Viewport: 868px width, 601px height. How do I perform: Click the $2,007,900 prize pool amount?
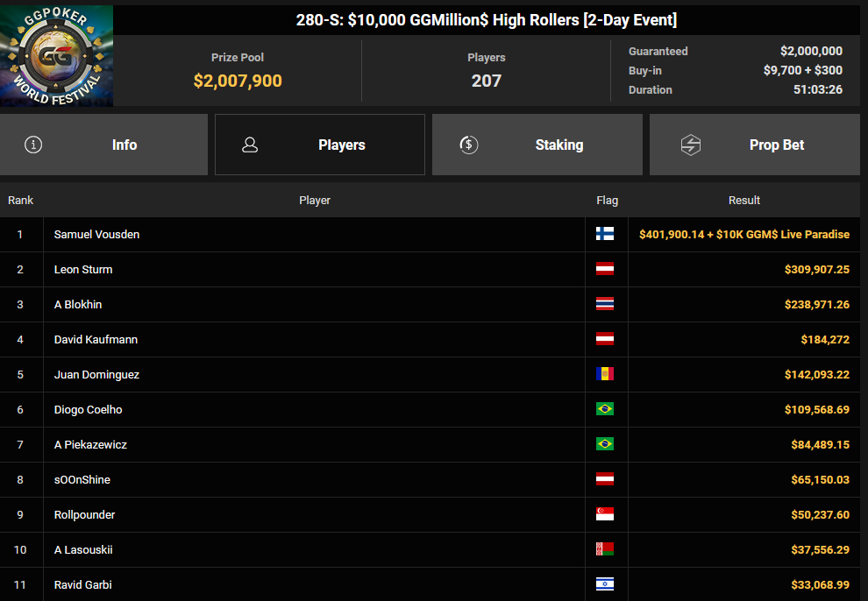click(238, 81)
